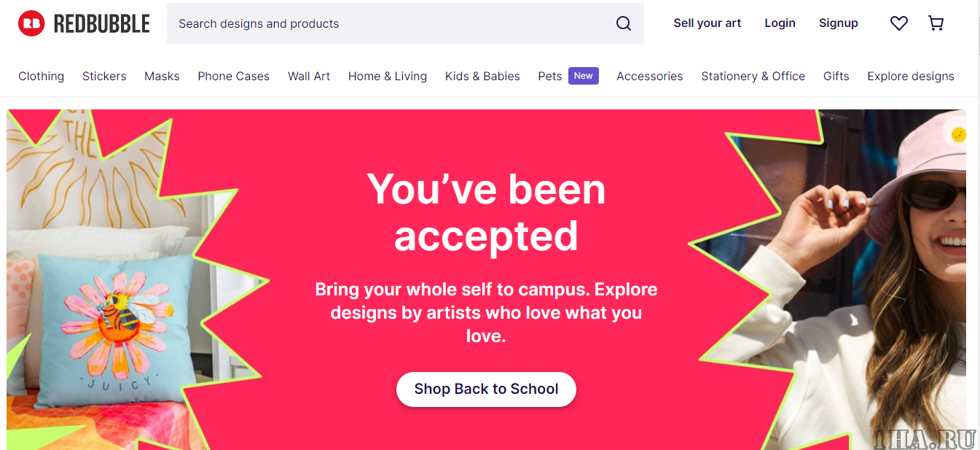
Task: Open the shopping cart icon
Action: (936, 23)
